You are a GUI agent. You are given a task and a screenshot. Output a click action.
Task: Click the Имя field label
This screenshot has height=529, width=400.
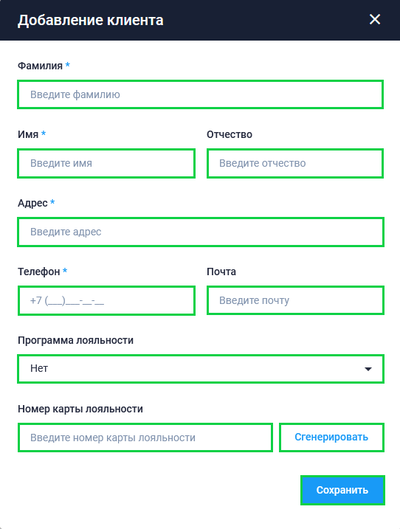(x=28, y=134)
